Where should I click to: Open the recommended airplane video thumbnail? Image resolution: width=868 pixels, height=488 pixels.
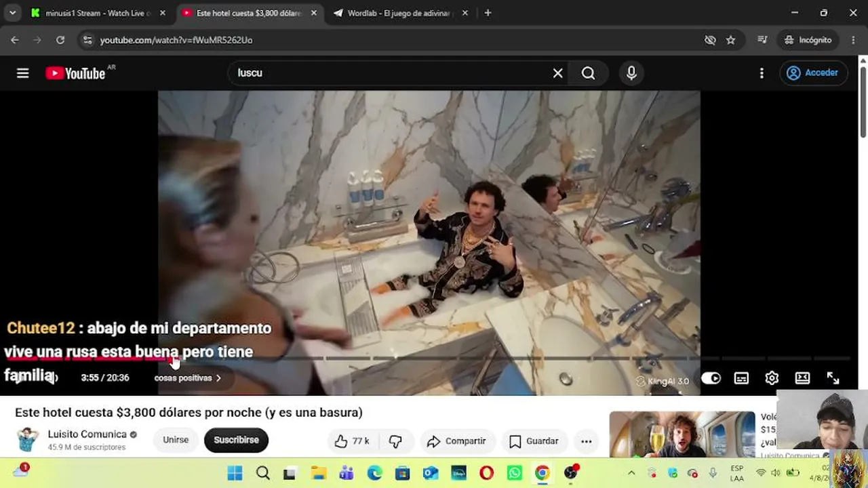[682, 434]
